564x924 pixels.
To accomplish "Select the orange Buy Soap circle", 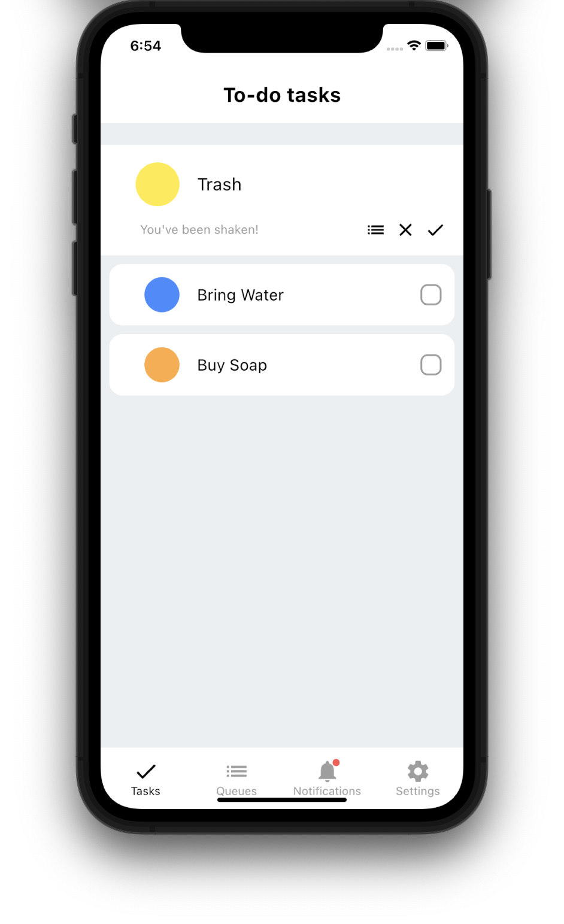I will click(162, 365).
